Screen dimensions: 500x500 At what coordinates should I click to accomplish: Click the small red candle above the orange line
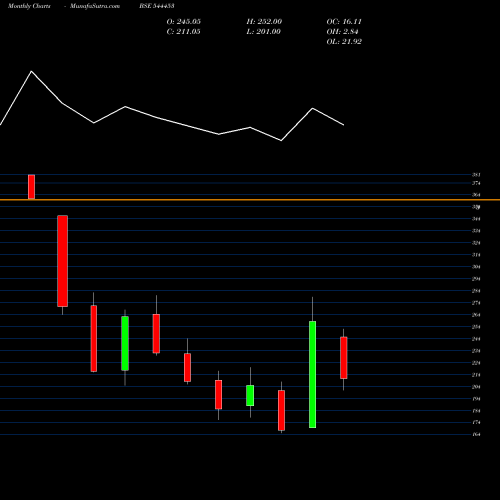tap(31, 187)
